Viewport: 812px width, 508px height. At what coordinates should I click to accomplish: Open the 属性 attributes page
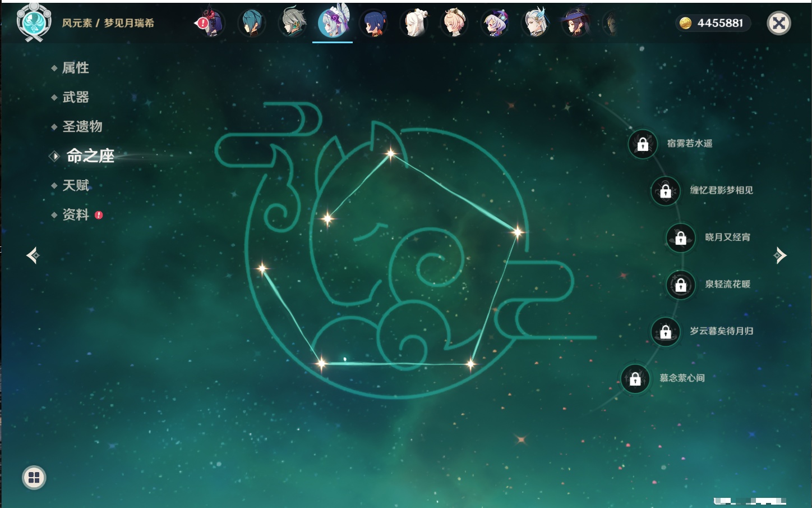pyautogui.click(x=76, y=68)
